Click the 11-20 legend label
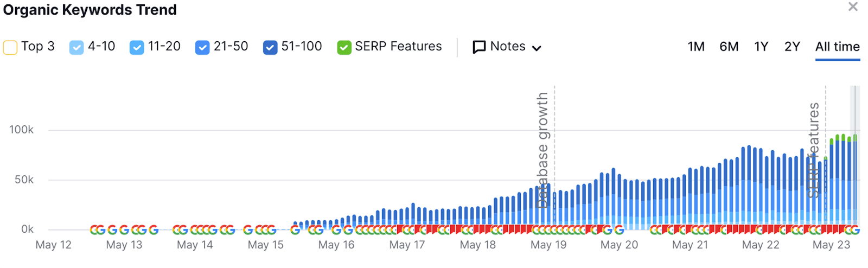 click(x=164, y=47)
